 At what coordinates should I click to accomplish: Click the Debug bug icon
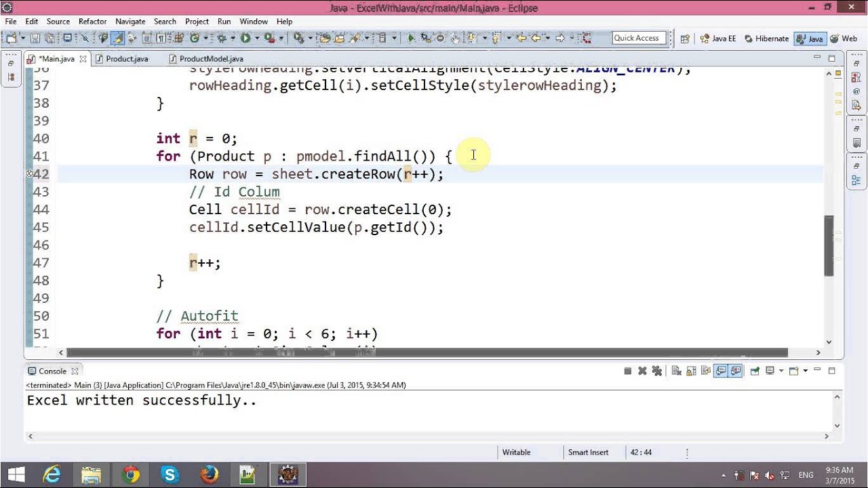coord(222,38)
